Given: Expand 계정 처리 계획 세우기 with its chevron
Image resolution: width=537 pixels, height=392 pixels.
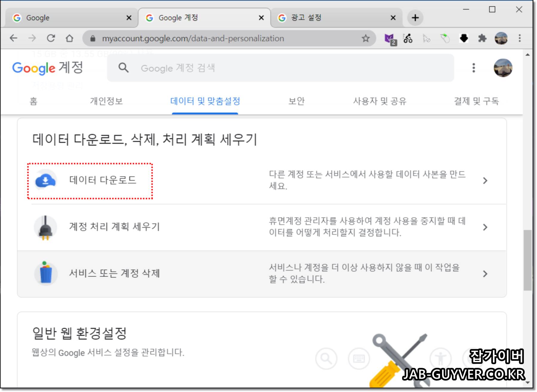Looking at the screenshot, I should click(485, 227).
